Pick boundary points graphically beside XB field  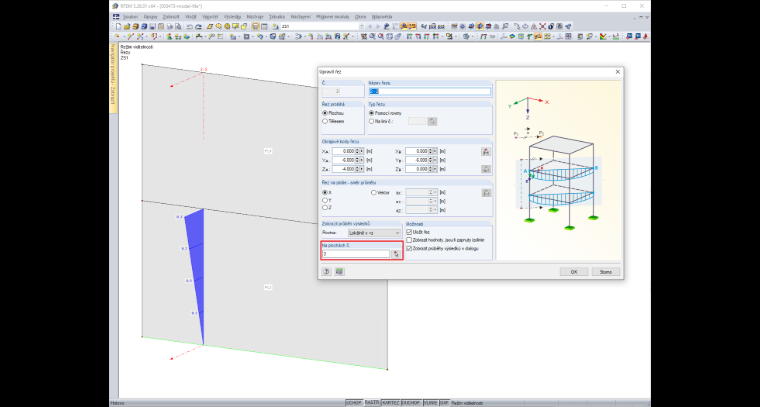(x=486, y=151)
